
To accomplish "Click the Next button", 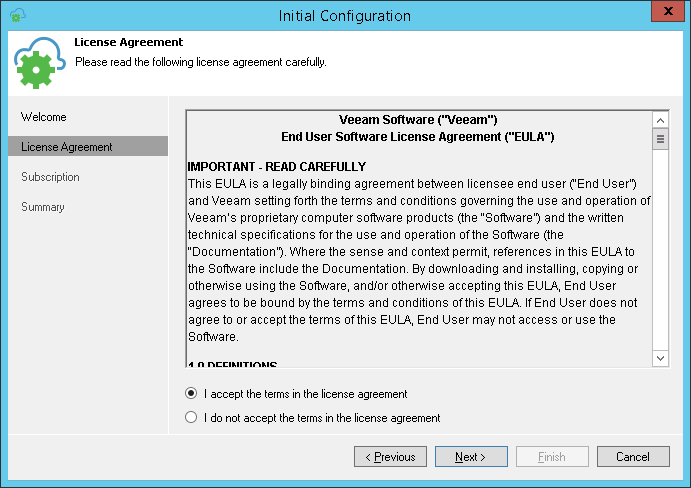I will [x=471, y=457].
